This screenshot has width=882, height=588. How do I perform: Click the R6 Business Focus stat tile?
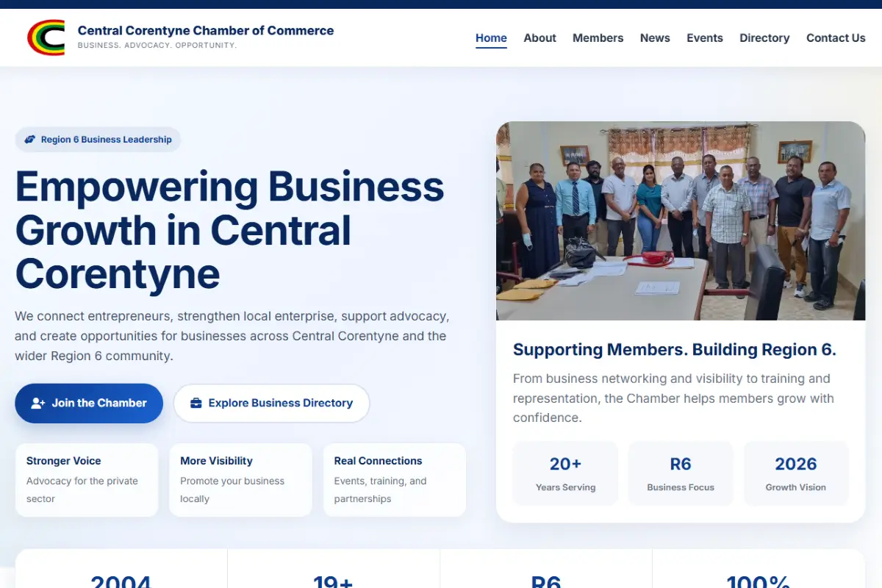681,473
